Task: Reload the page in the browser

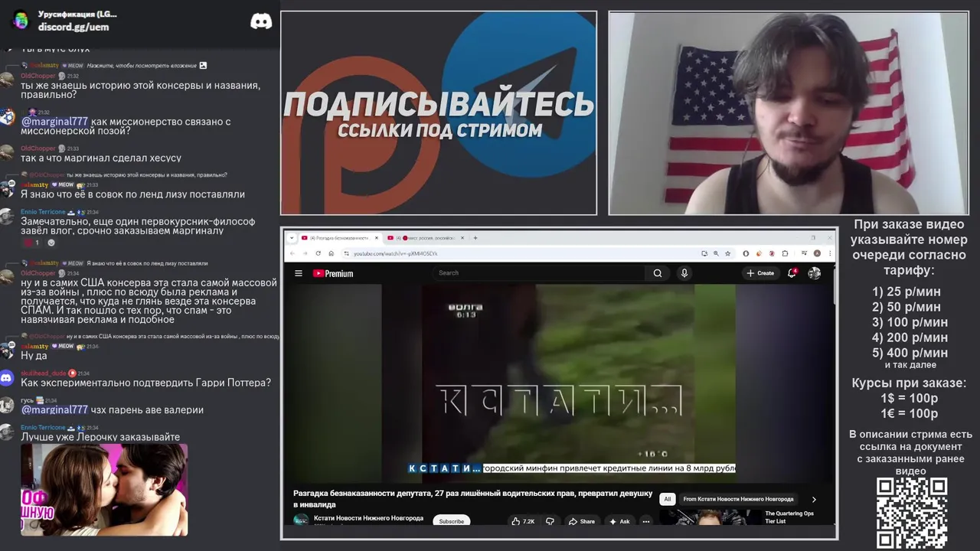Action: (318, 253)
